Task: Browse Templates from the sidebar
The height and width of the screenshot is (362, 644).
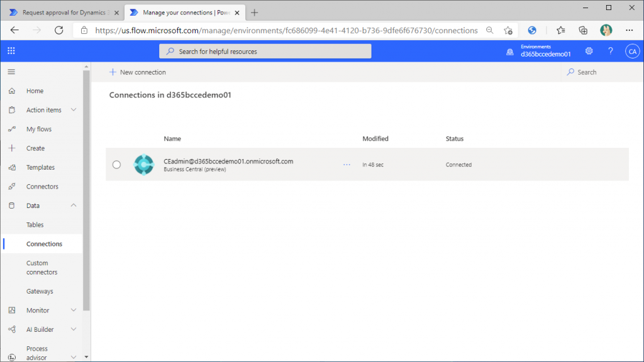Action: pos(40,167)
